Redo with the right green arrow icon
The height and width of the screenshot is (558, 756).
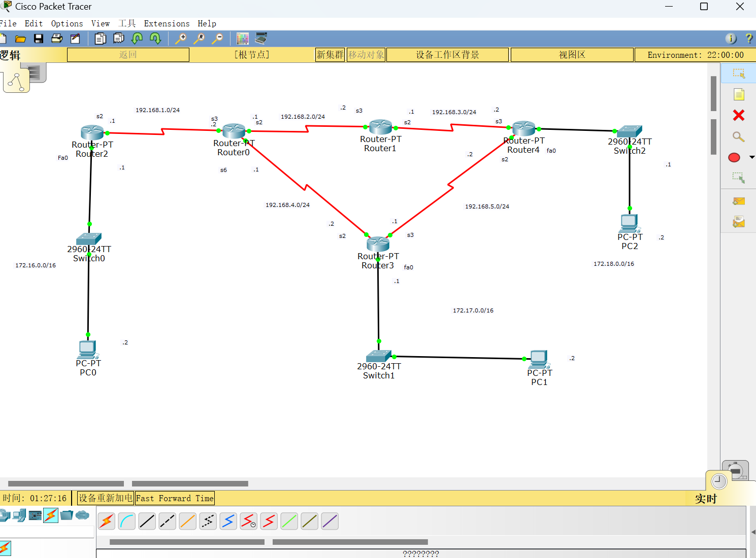pyautogui.click(x=155, y=39)
